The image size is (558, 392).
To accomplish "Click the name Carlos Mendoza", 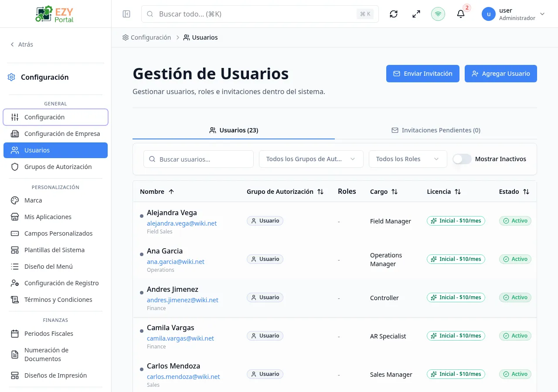I will (174, 366).
